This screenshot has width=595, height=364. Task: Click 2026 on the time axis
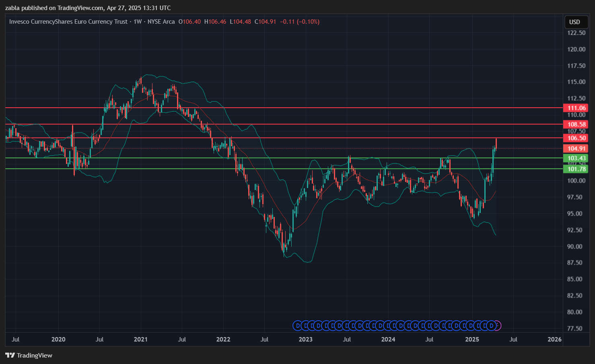(x=554, y=339)
